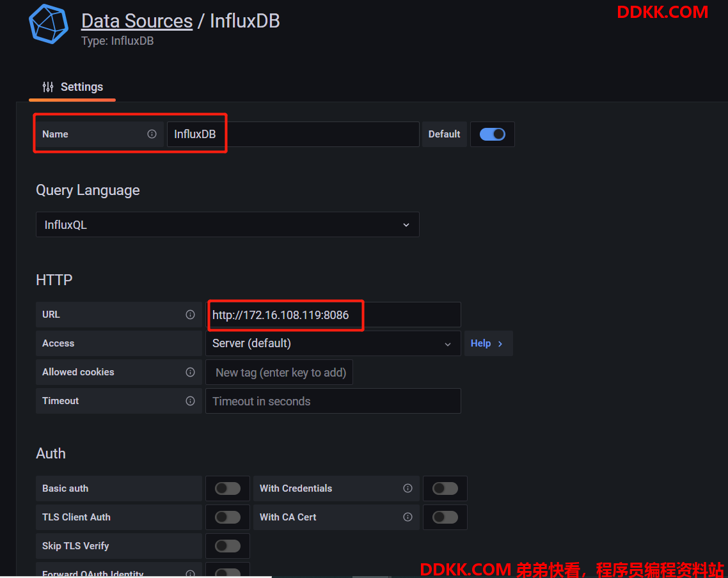Click the 'HTTP' section heading
Screen dimensions: 728x578
(x=54, y=280)
